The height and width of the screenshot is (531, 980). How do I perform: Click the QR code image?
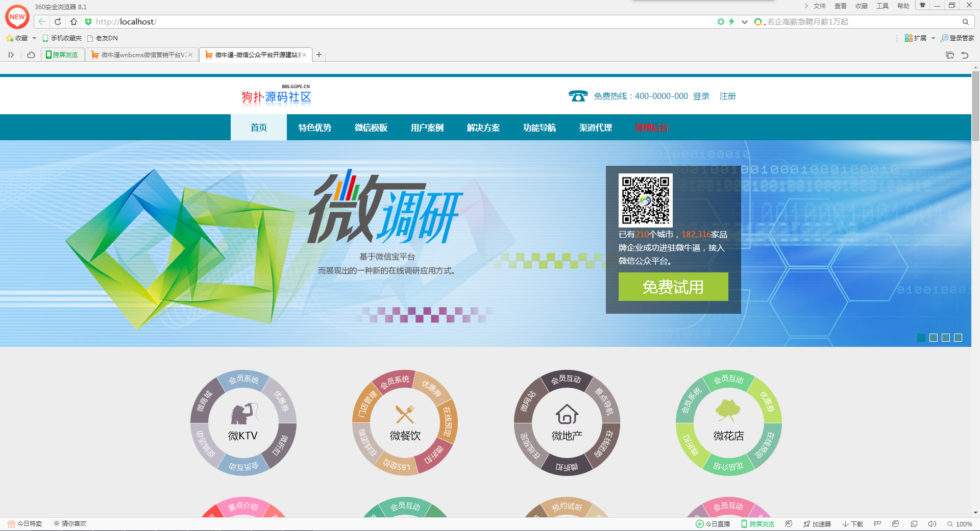(646, 200)
